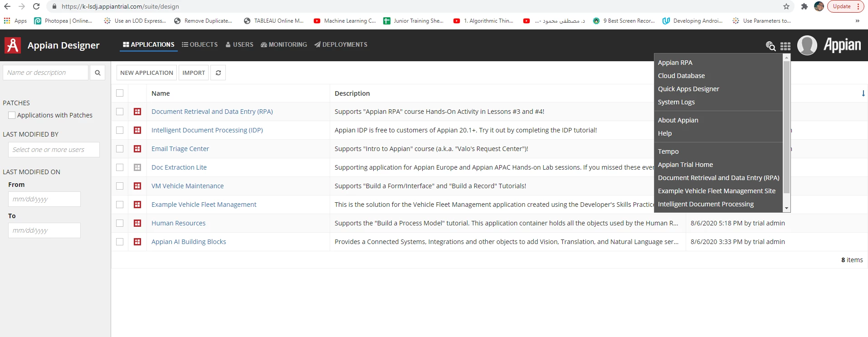Open the Select one or more users picker
This screenshot has width=868, height=337.
click(x=54, y=150)
